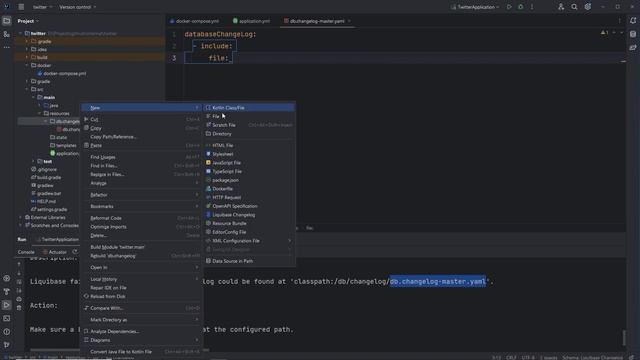The width and height of the screenshot is (640, 360).
Task: Click the warnings indicator in editor
Action: click(x=604, y=33)
